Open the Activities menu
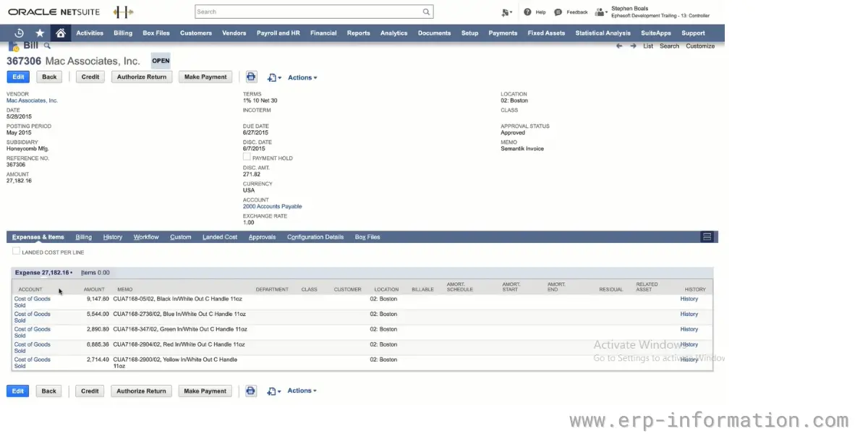Image resolution: width=868 pixels, height=434 pixels. [90, 33]
